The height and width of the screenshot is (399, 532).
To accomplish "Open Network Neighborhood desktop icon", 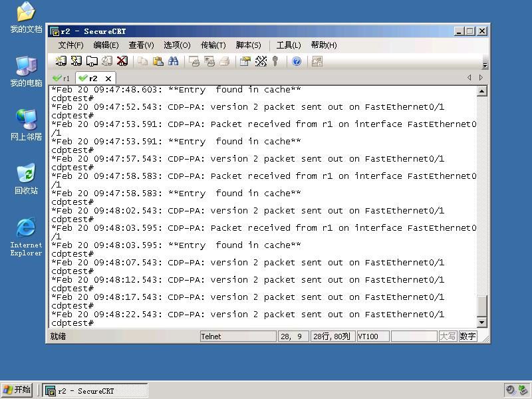I will 26,125.
